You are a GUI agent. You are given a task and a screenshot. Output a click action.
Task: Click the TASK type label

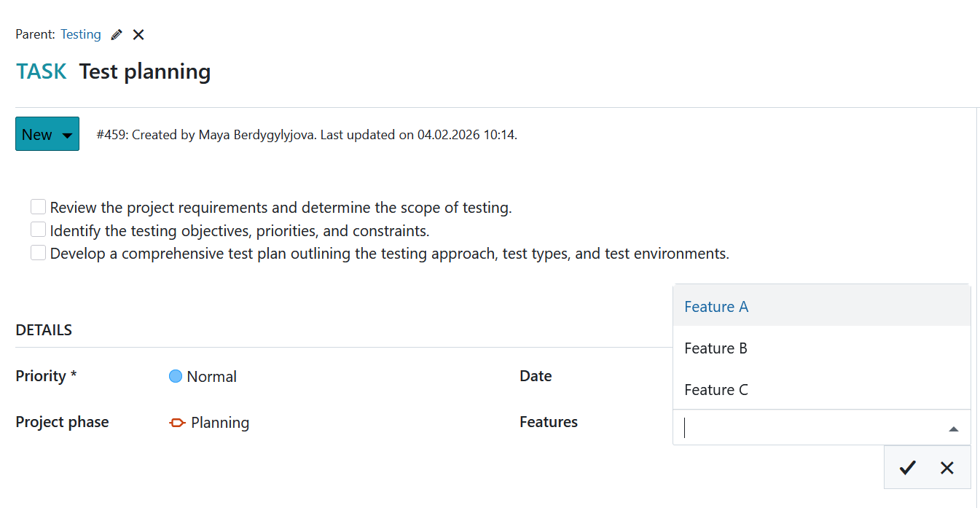click(41, 71)
